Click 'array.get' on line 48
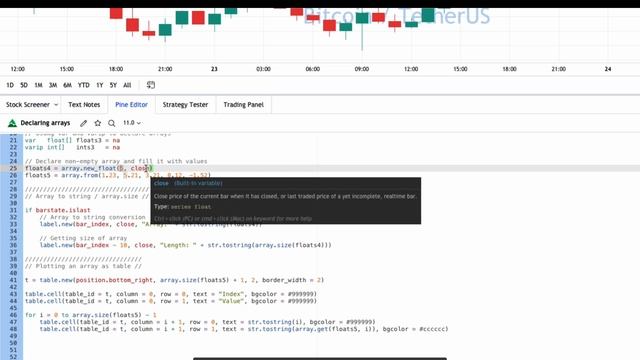 click(x=310, y=329)
